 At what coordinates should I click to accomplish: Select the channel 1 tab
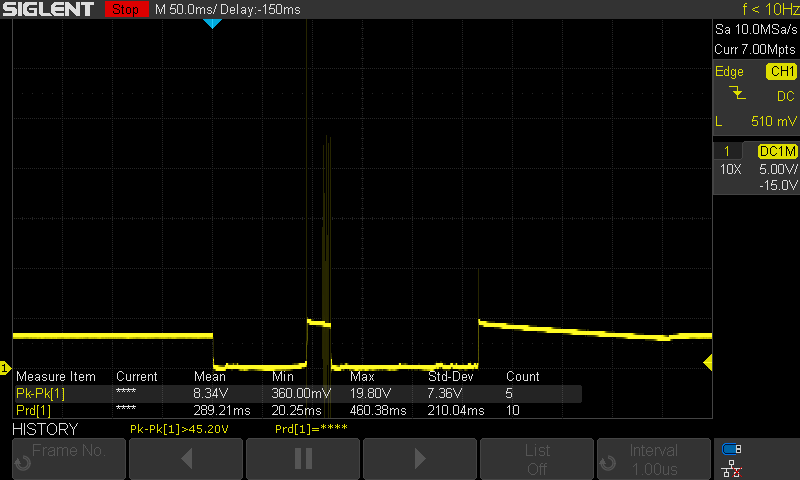click(x=727, y=151)
